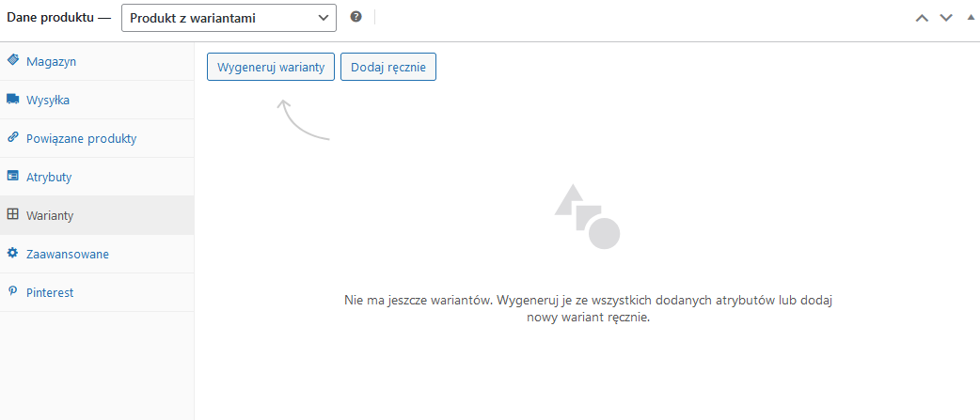Click the Powiązane produkty link icon
The width and height of the screenshot is (980, 420).
(x=12, y=137)
